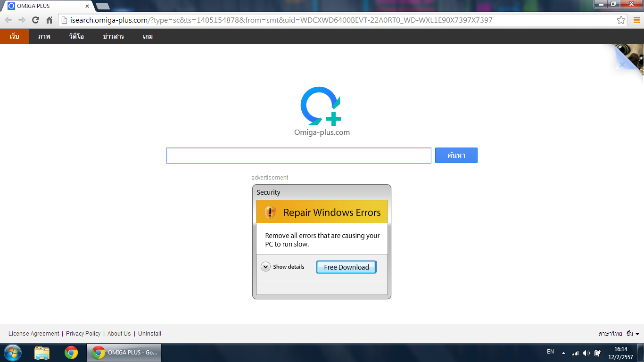
Task: Focus the Omiga search input box
Action: 299,156
